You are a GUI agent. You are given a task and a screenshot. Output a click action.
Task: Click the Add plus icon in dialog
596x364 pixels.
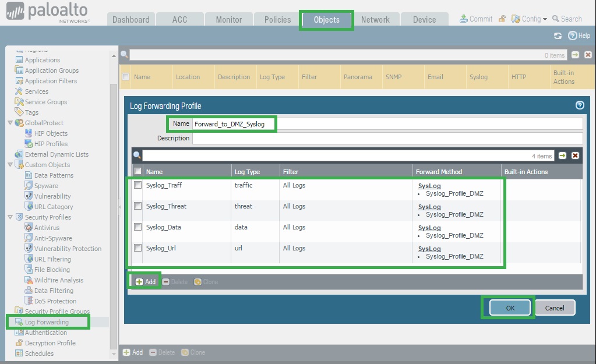[139, 282]
